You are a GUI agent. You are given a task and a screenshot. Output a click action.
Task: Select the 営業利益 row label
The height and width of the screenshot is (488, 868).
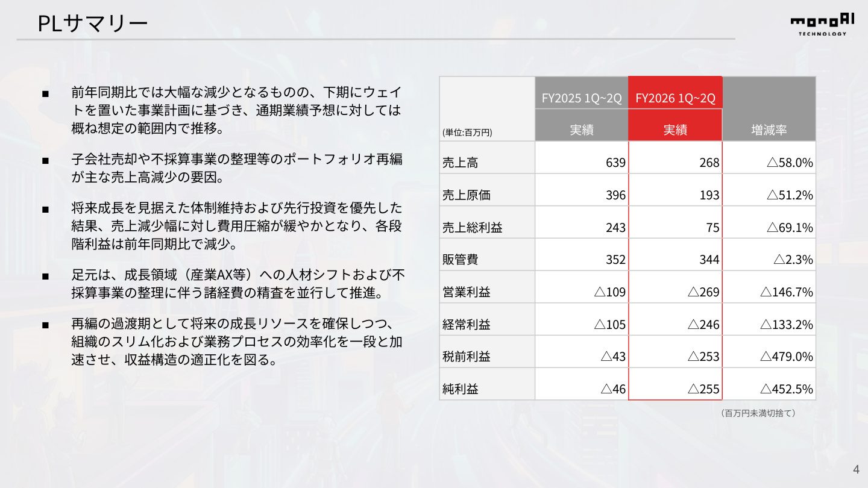[x=487, y=287]
